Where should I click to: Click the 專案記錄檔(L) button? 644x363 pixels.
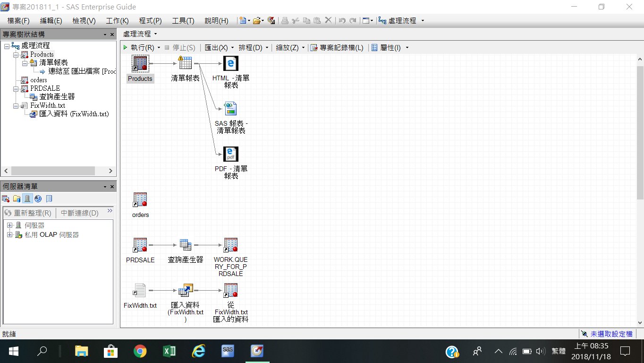(x=337, y=48)
